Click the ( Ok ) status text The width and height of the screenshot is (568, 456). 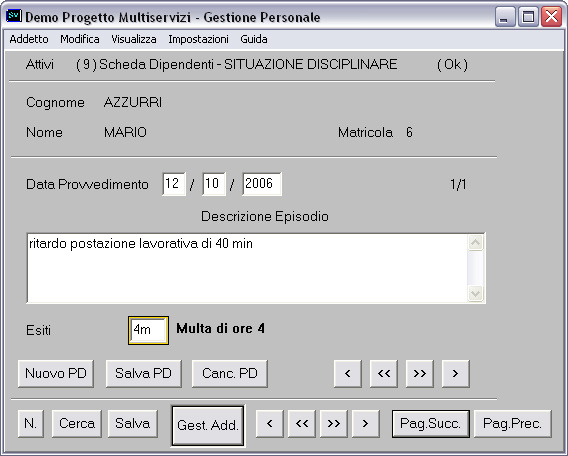pos(452,64)
